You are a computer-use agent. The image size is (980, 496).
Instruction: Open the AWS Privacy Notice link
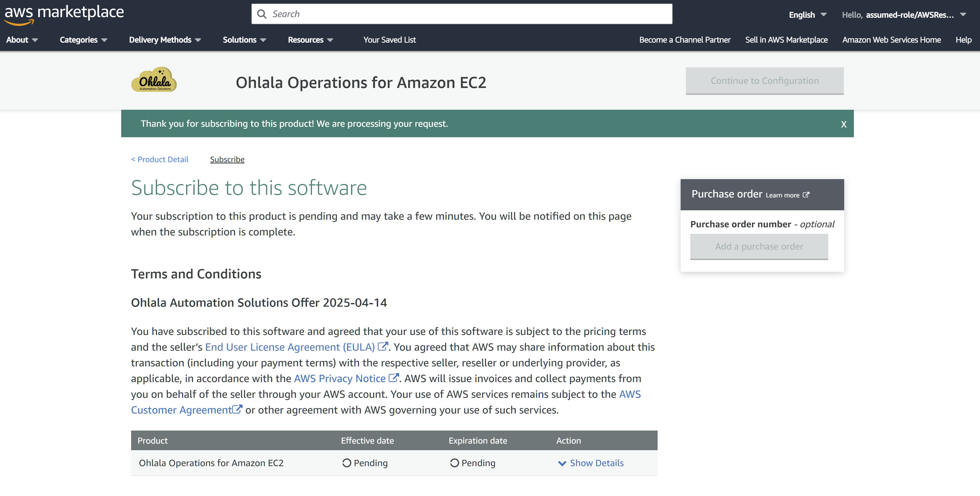pos(340,378)
